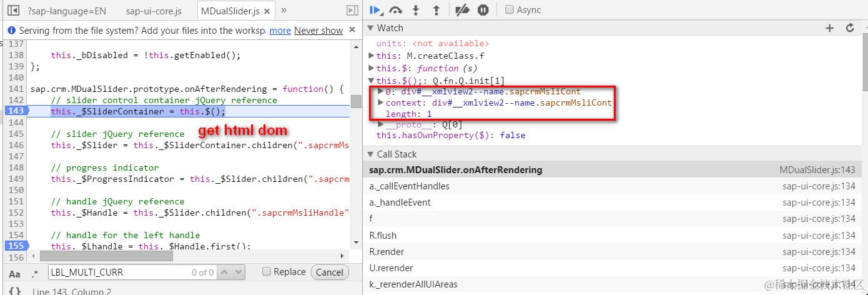This screenshot has width=868, height=295.
Task: Expand the 'this: M.createClass.f' watch entry
Action: pyautogui.click(x=372, y=56)
